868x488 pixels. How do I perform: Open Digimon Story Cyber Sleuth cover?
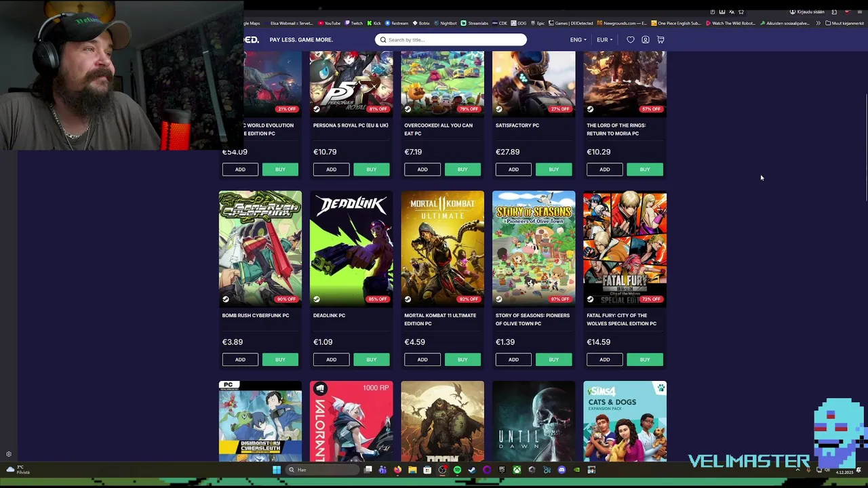260,422
